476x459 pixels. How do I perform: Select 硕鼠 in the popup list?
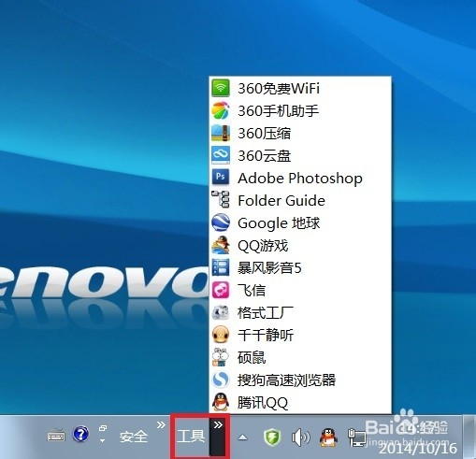pos(300,357)
